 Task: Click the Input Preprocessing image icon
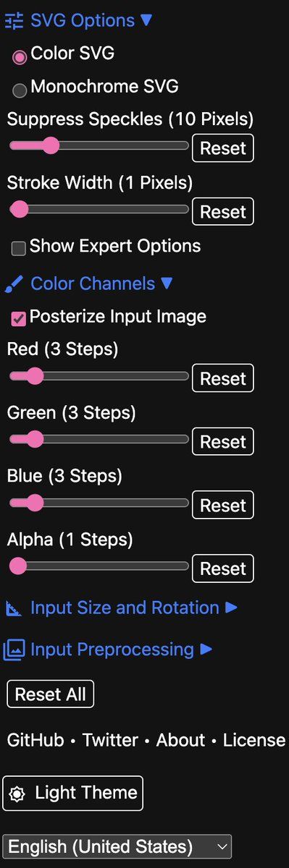click(x=14, y=650)
